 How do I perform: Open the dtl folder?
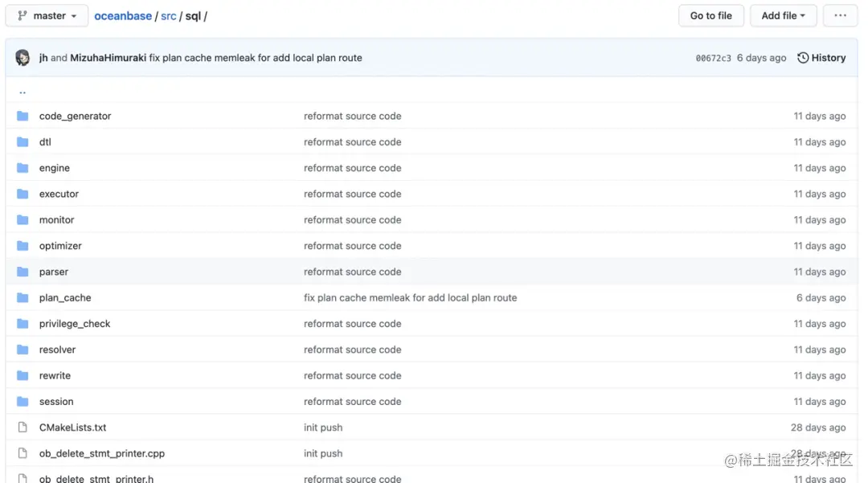45,141
